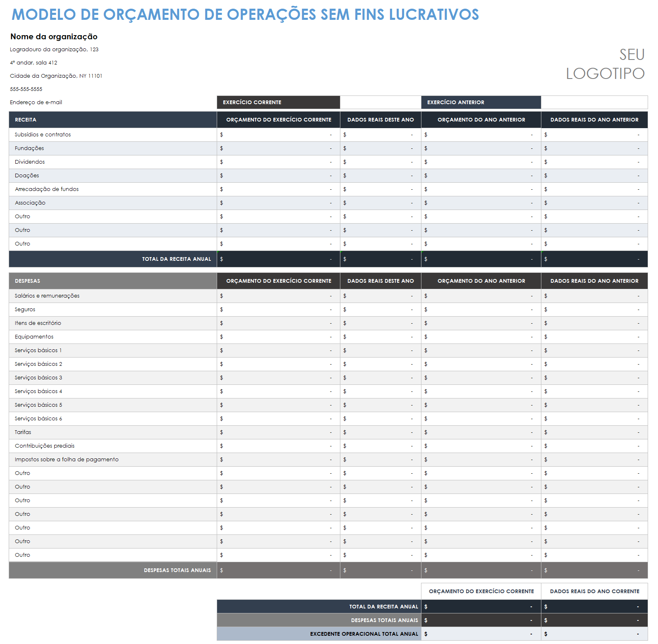
Task: Click the empty input cell beside 'EXERCÍCIO ANTERIOR'
Action: [x=594, y=102]
